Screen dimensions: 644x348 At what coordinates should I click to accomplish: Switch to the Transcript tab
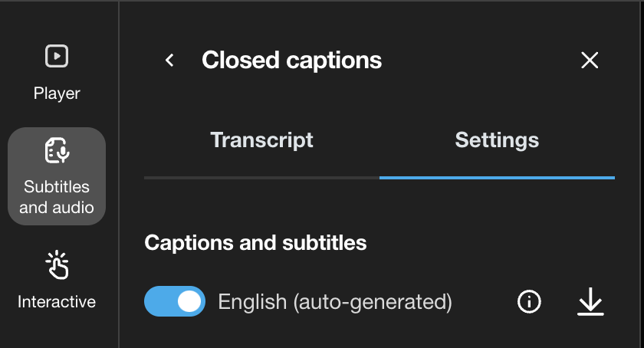point(261,140)
